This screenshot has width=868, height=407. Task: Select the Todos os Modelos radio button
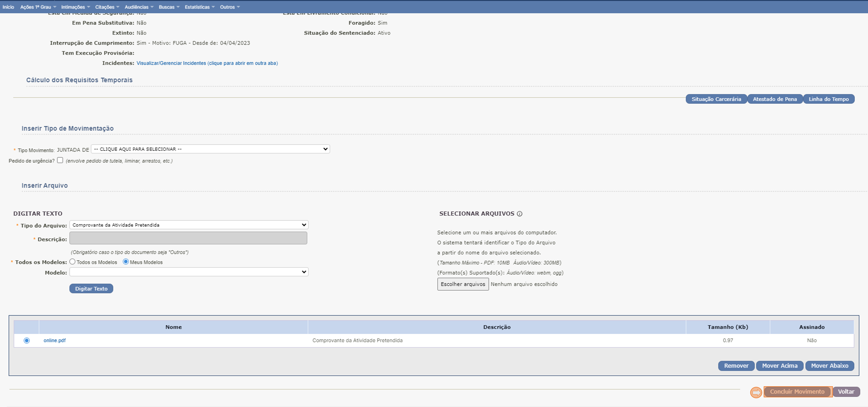point(72,261)
